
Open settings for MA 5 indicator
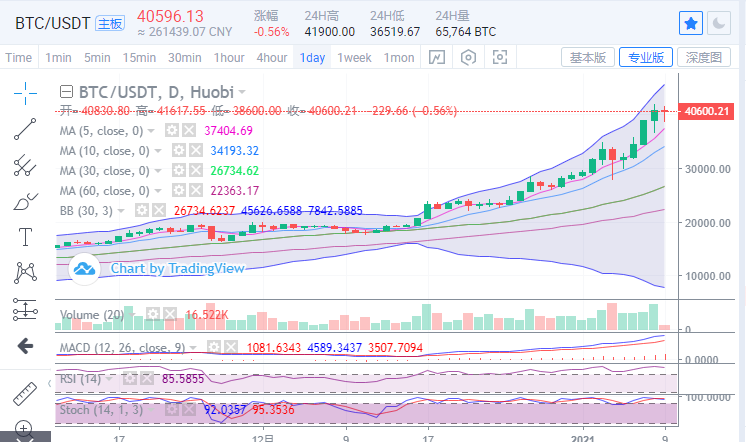172,130
